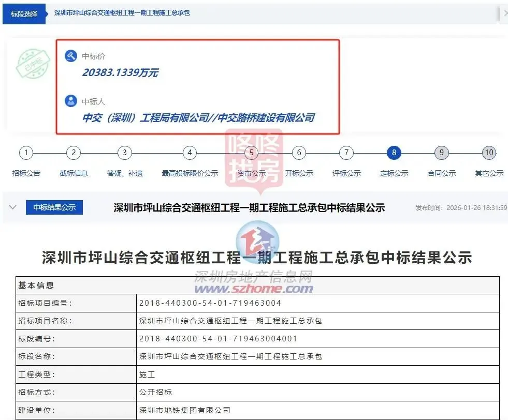
Task: Click the large announcement heading
Action: (257, 258)
